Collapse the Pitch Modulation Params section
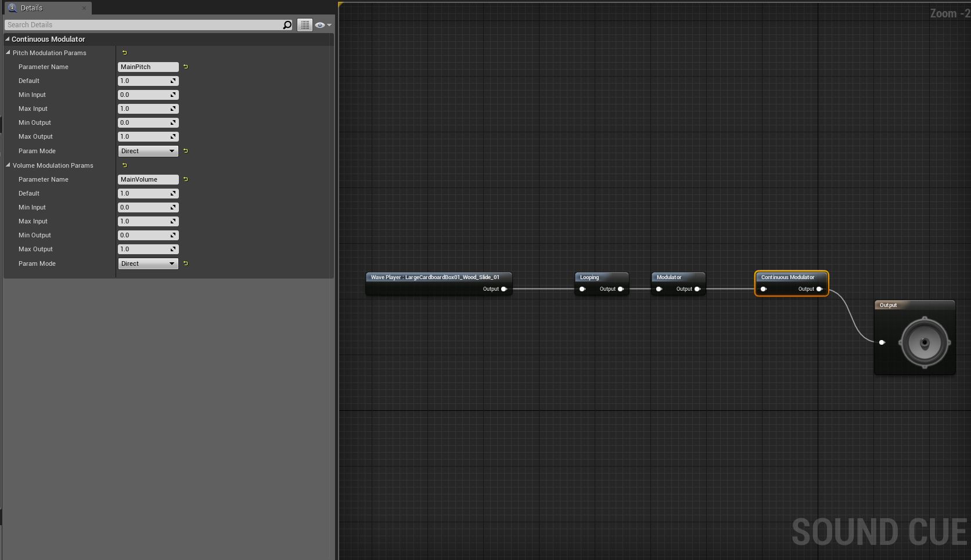Image resolution: width=971 pixels, height=560 pixels. click(x=9, y=53)
